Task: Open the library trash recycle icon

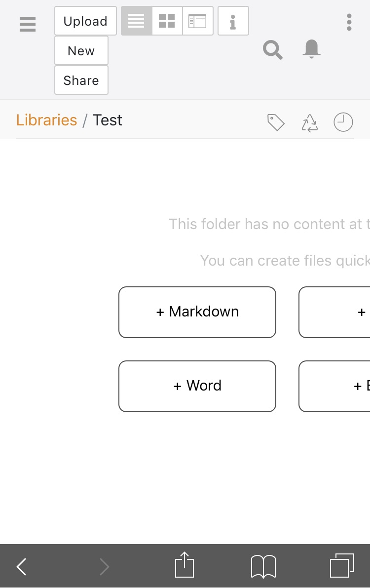Action: coord(310,123)
